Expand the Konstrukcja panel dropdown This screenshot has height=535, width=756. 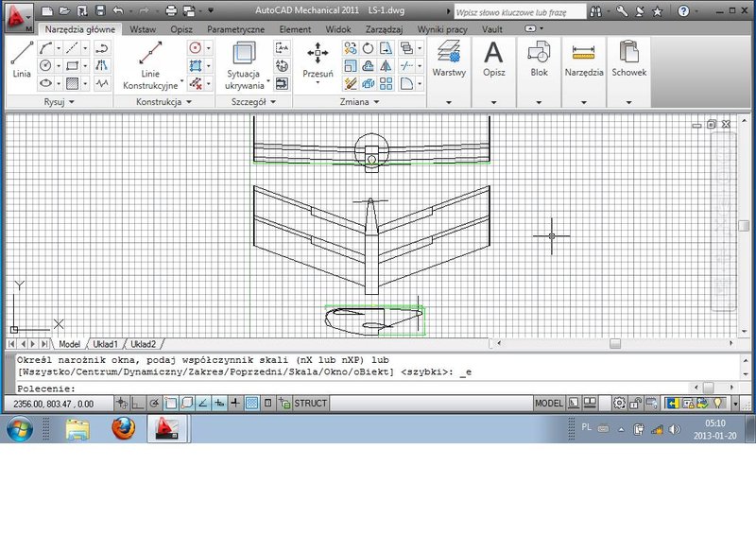(163, 101)
